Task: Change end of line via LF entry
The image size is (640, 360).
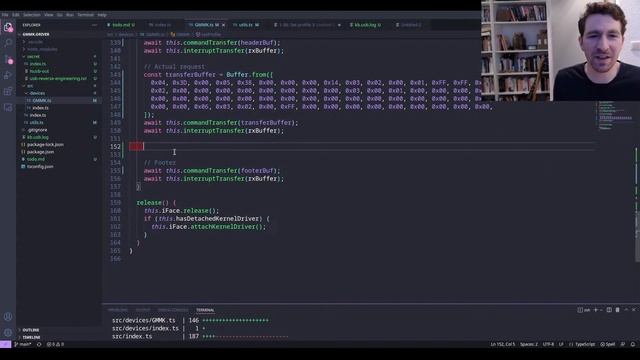Action: [x=561, y=344]
